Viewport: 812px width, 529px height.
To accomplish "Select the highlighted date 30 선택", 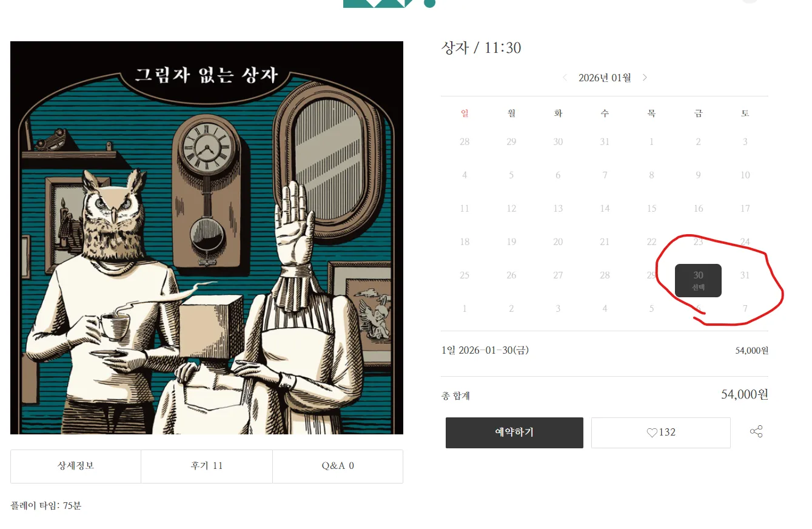I will point(698,280).
